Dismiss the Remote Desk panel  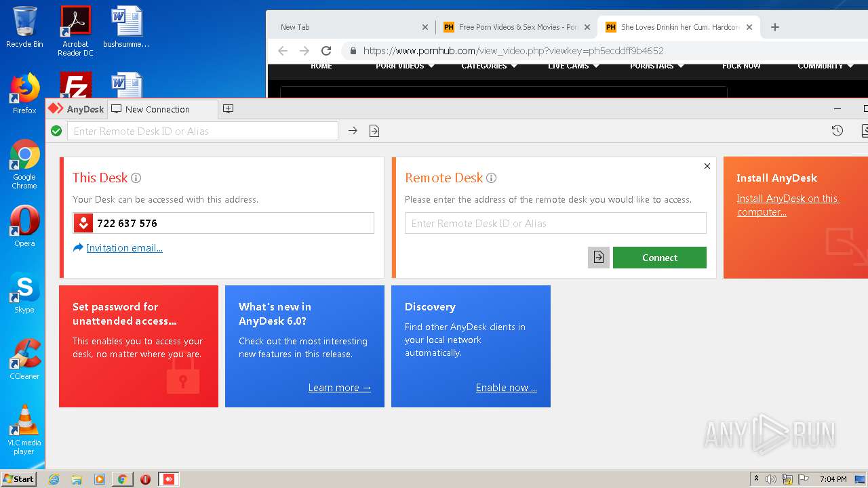[707, 166]
